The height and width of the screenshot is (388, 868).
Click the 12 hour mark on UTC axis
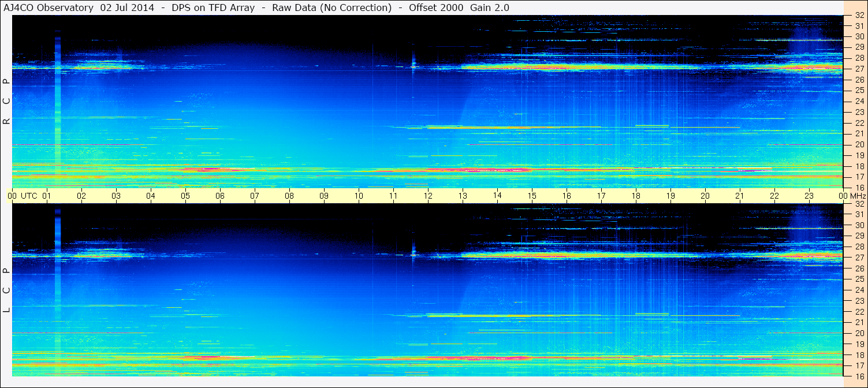pyautogui.click(x=428, y=196)
